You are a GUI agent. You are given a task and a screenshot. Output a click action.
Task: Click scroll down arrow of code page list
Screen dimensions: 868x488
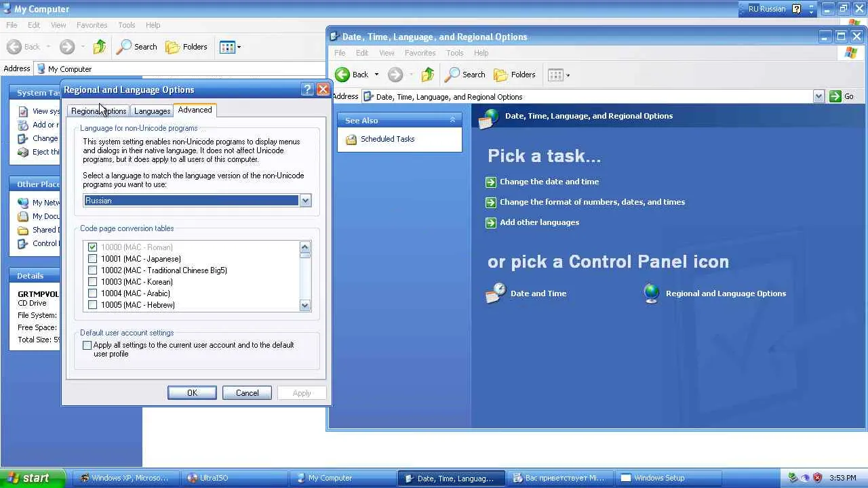click(x=304, y=306)
